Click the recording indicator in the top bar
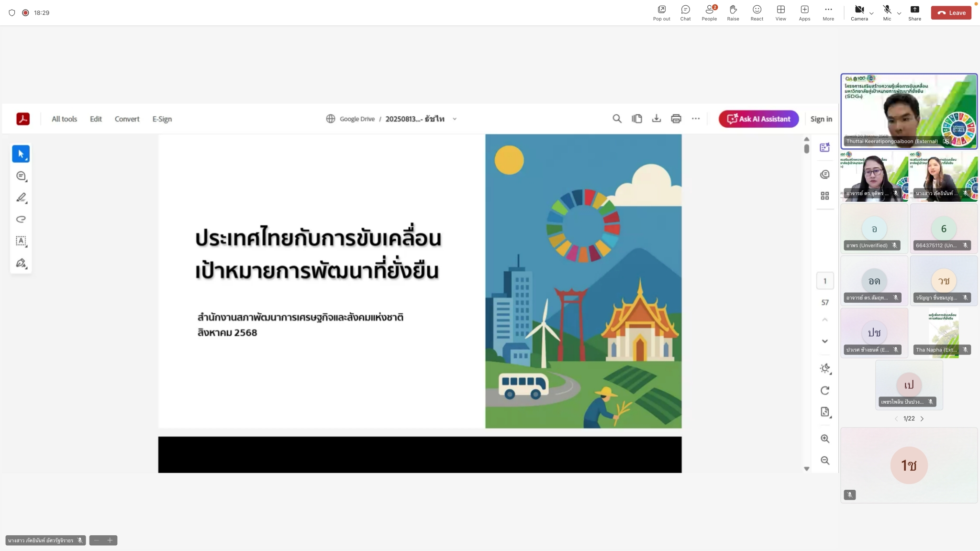Viewport: 980px width, 551px height. [25, 13]
